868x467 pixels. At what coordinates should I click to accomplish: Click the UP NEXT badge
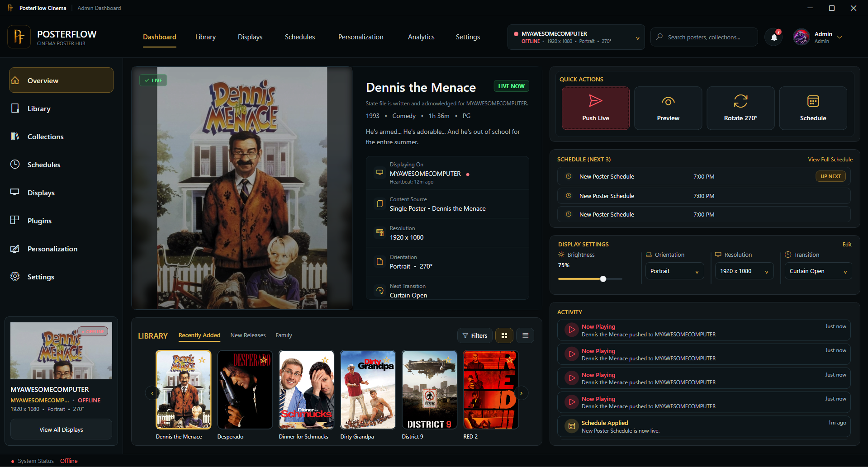coord(830,176)
